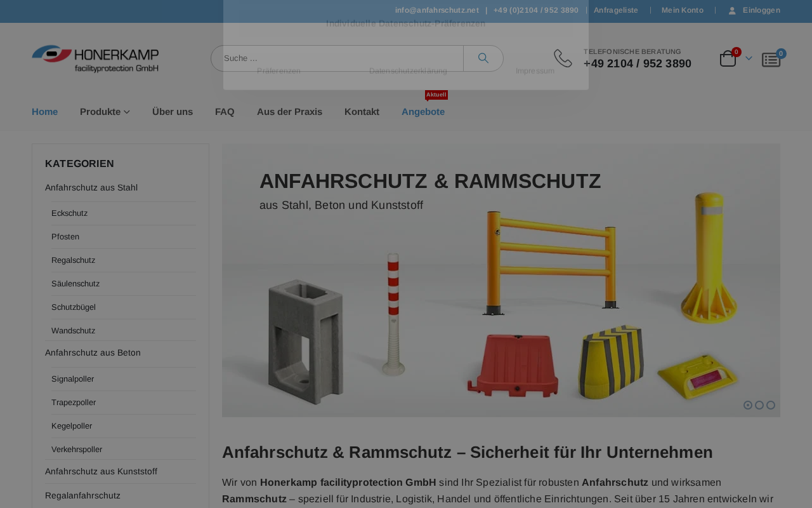Open the request list icon
This screenshot has height=508, width=812.
coord(771,60)
